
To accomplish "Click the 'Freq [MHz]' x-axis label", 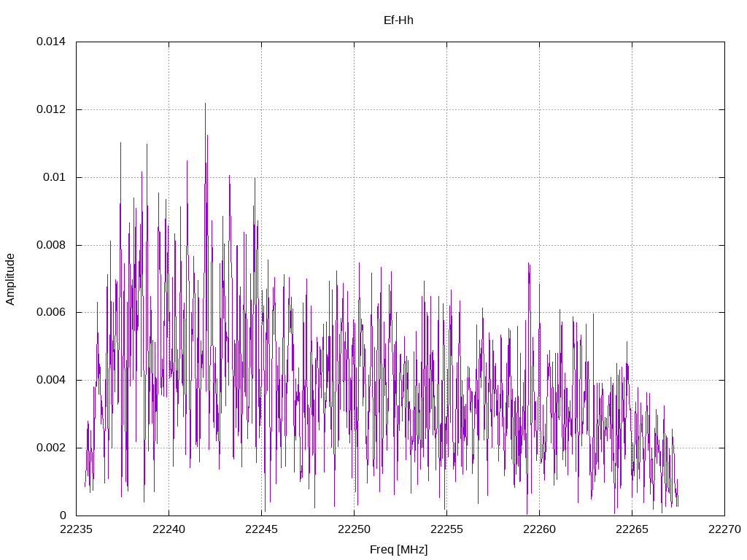I will tap(399, 550).
